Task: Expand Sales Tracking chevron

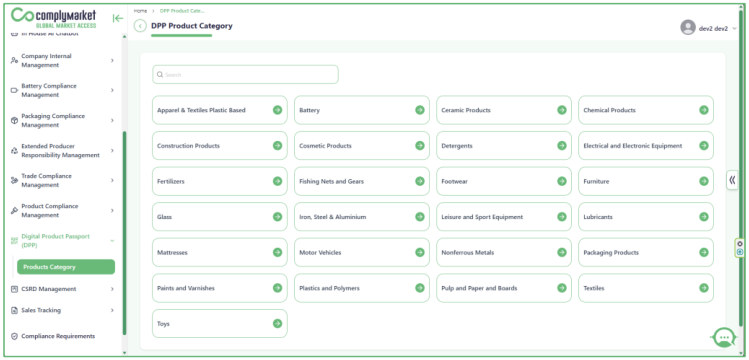Action: tap(112, 310)
